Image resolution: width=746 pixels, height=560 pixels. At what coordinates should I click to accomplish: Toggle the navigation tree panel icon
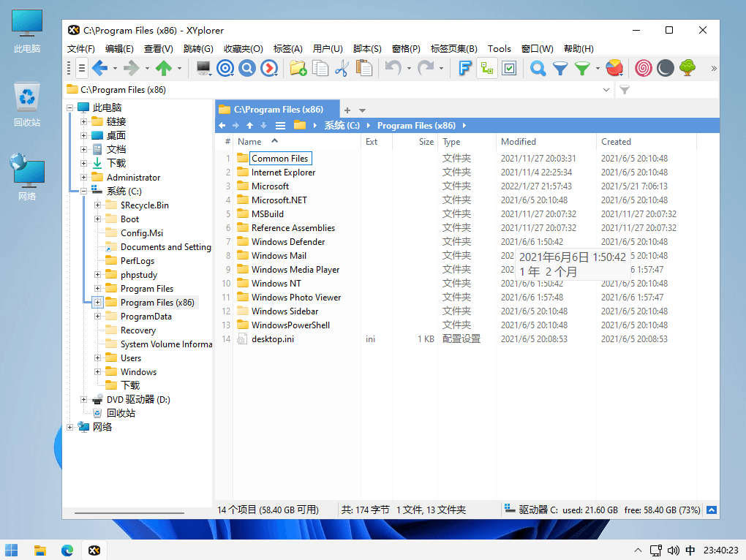click(486, 69)
